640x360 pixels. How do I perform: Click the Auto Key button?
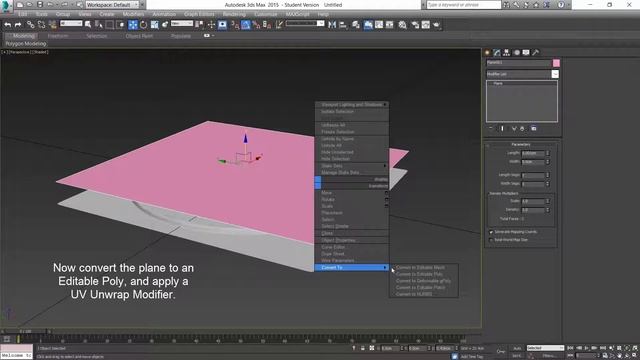tap(517, 348)
